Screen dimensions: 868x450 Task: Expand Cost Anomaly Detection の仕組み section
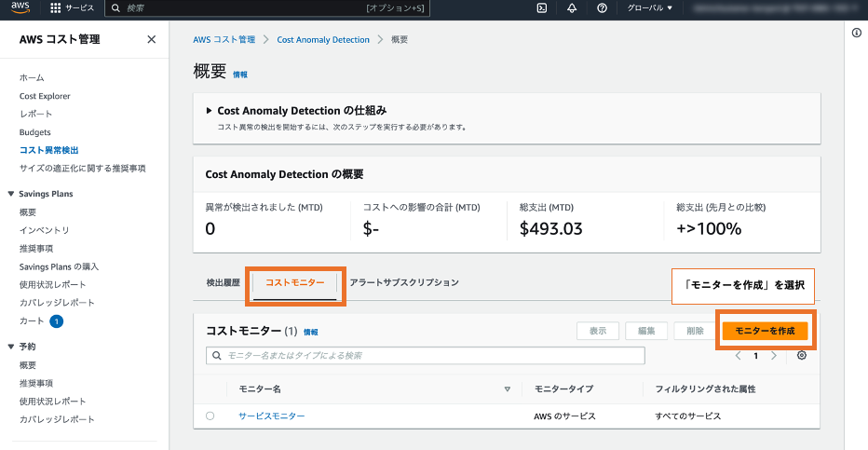209,111
